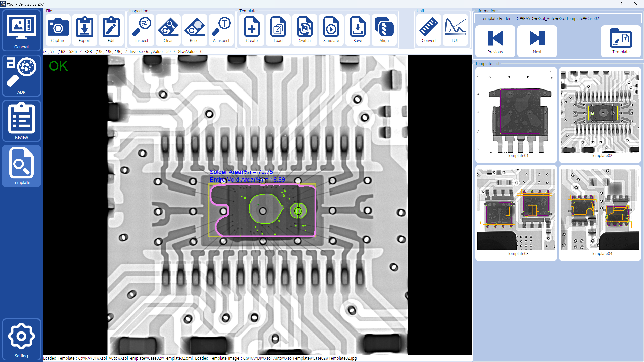Click the A.Inspect tool icon
Viewport: 644px width, 362px height.
(x=221, y=30)
